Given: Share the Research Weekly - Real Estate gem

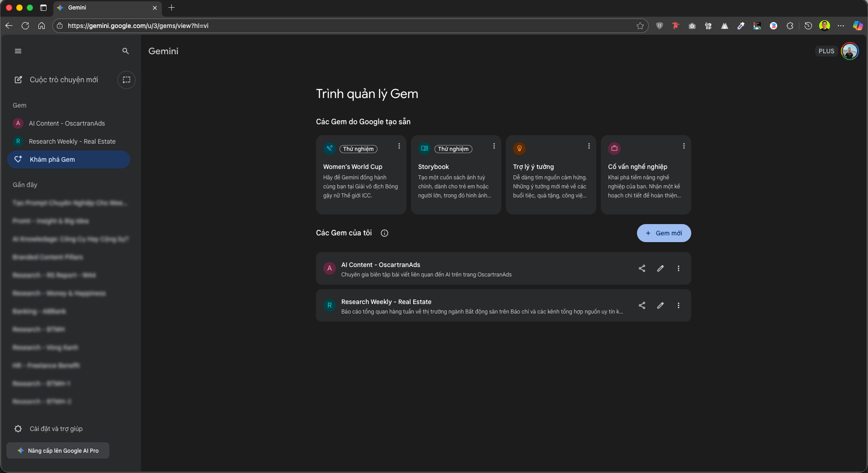Looking at the screenshot, I should coord(642,305).
